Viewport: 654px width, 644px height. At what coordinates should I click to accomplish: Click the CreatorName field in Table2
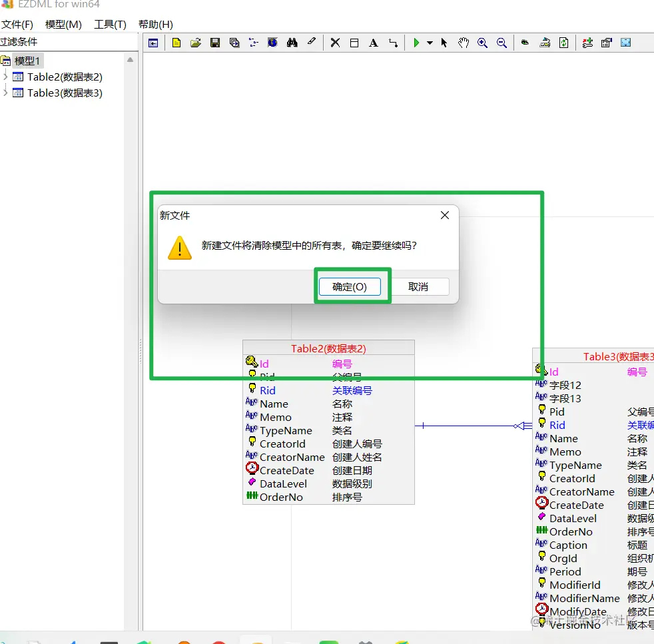click(x=292, y=457)
